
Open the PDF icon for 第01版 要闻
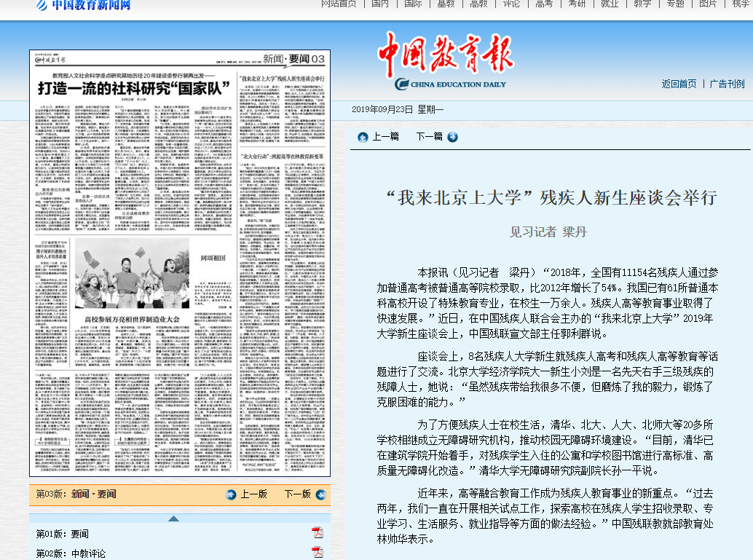[x=318, y=532]
